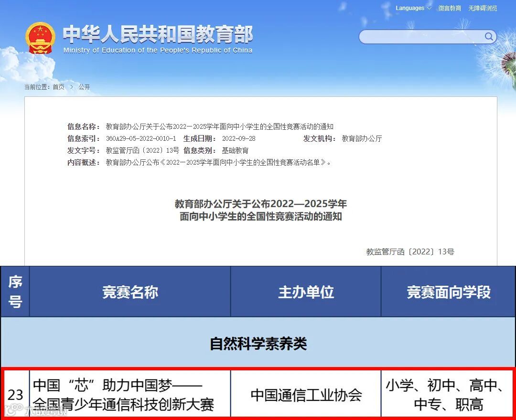
Task: Click category value 基础教育
Action: tap(235, 150)
